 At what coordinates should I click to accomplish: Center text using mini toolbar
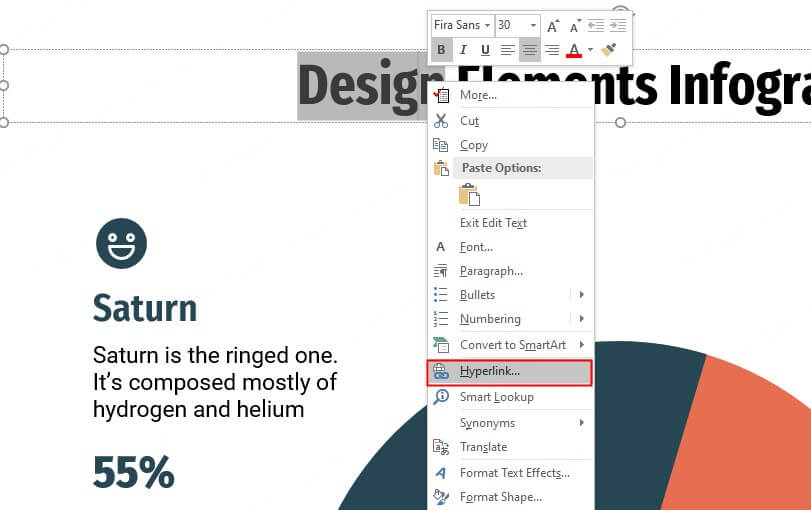530,50
